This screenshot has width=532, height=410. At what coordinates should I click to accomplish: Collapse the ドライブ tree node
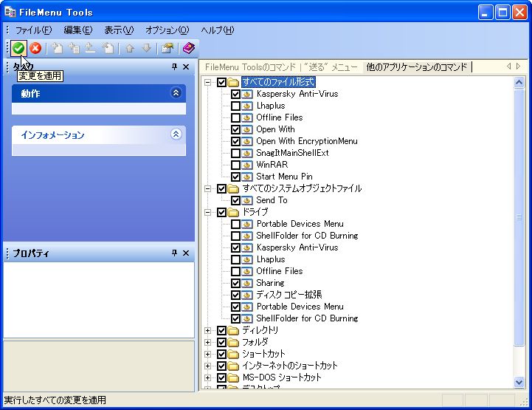point(207,212)
